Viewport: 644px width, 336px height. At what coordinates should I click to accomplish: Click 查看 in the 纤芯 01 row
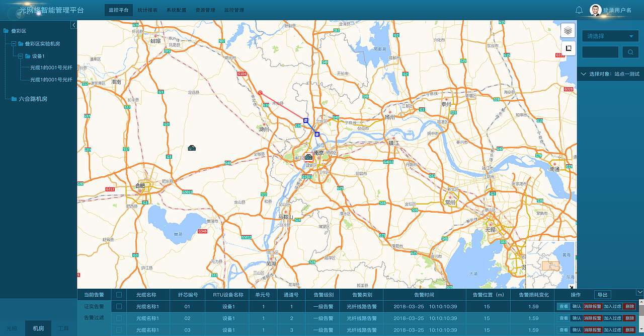pos(563,306)
